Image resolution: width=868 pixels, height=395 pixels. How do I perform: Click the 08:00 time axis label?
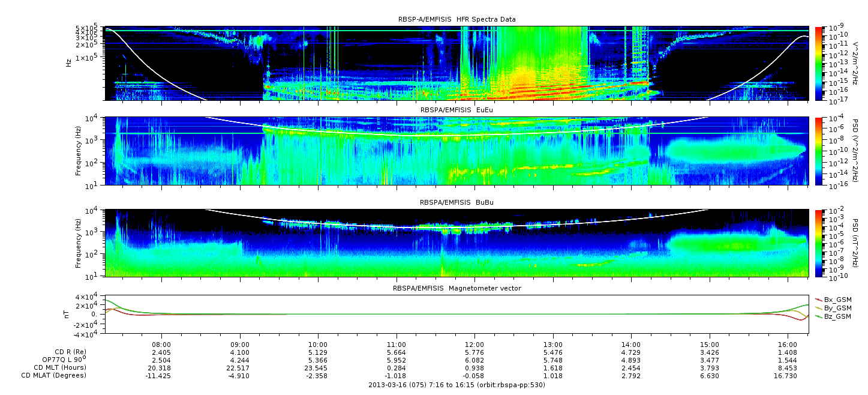pos(161,345)
